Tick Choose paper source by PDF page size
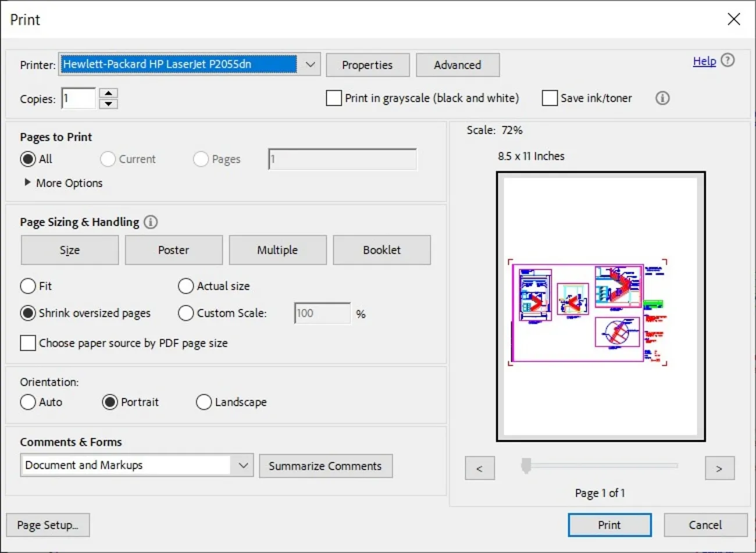 [28, 343]
